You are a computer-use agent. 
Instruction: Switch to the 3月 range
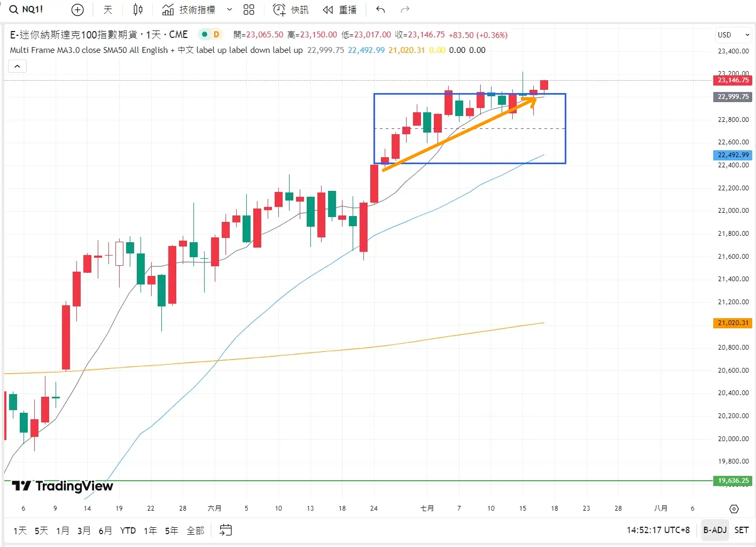(84, 530)
